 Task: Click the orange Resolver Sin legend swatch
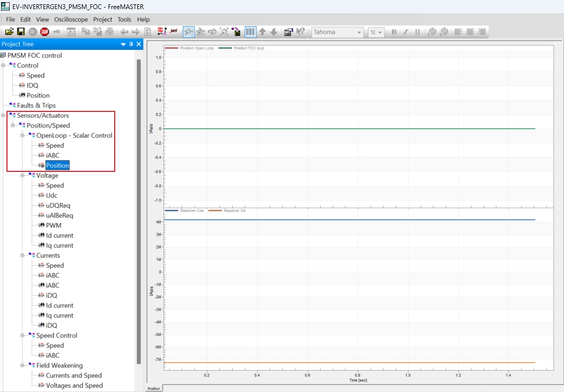(214, 211)
